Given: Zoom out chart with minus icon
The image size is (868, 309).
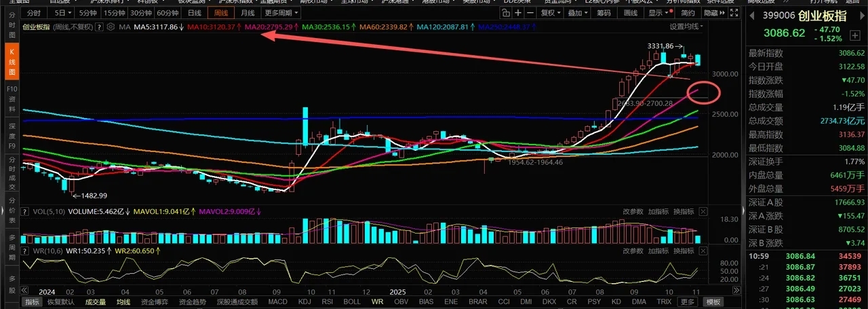Looking at the screenshot, I should (x=531, y=13).
